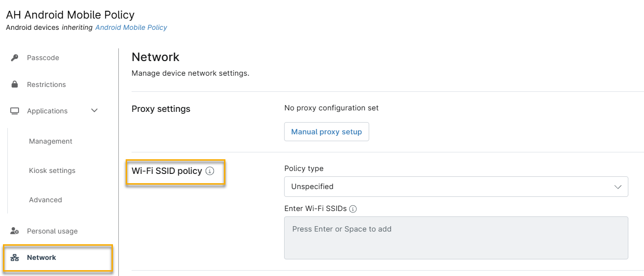
Task: Click info icon beside Wi-Fi SSID policy
Action: [210, 171]
